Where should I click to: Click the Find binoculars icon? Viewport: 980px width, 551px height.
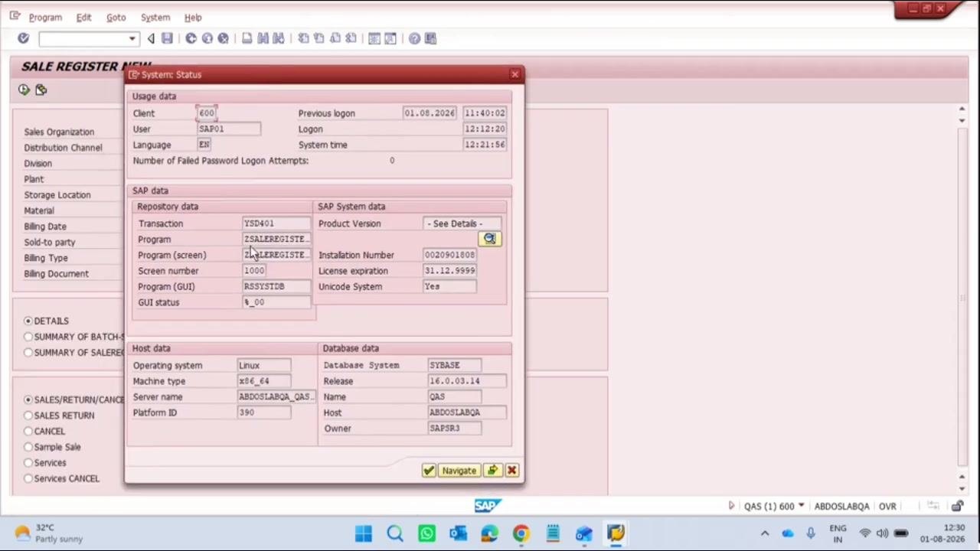[x=263, y=38]
